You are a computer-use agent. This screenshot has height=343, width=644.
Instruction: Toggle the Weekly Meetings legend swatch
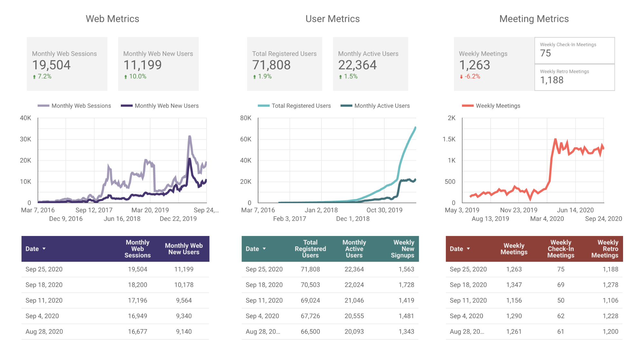click(x=468, y=106)
